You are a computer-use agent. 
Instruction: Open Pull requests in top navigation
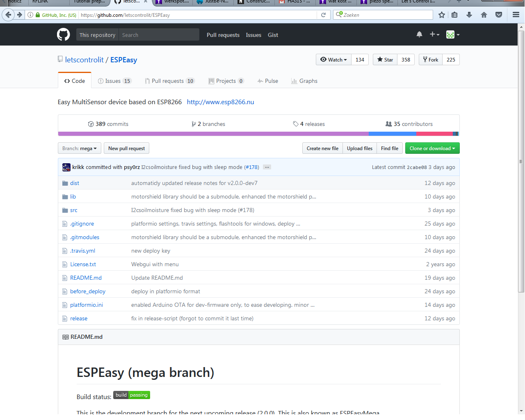[x=223, y=35]
